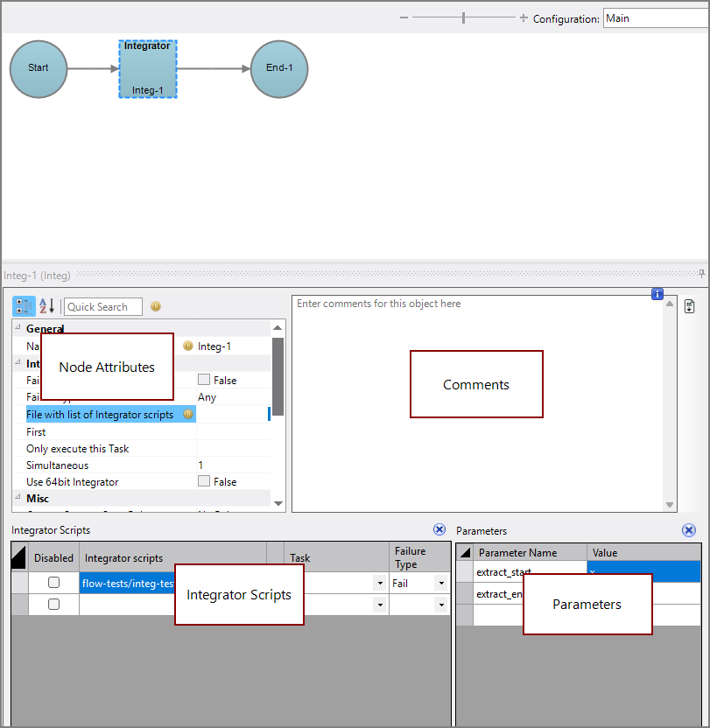Edit the Simultaneous value 1
Screen dimensions: 710x728
tap(233, 465)
